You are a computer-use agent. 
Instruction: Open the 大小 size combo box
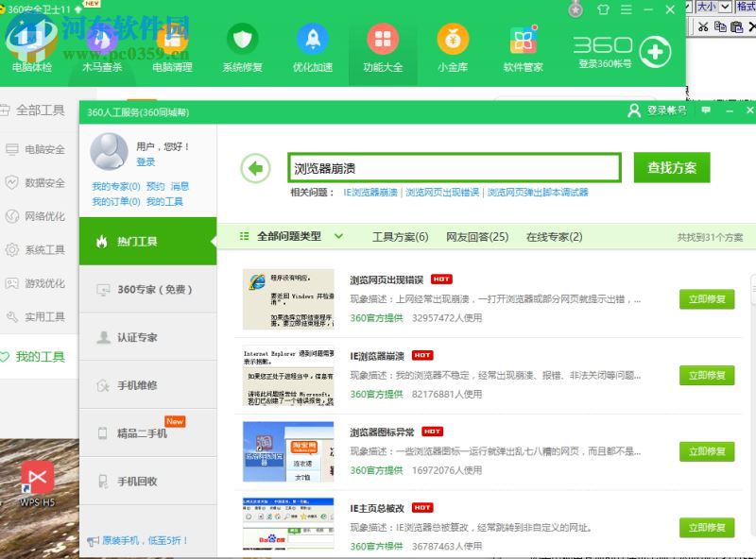tap(715, 7)
